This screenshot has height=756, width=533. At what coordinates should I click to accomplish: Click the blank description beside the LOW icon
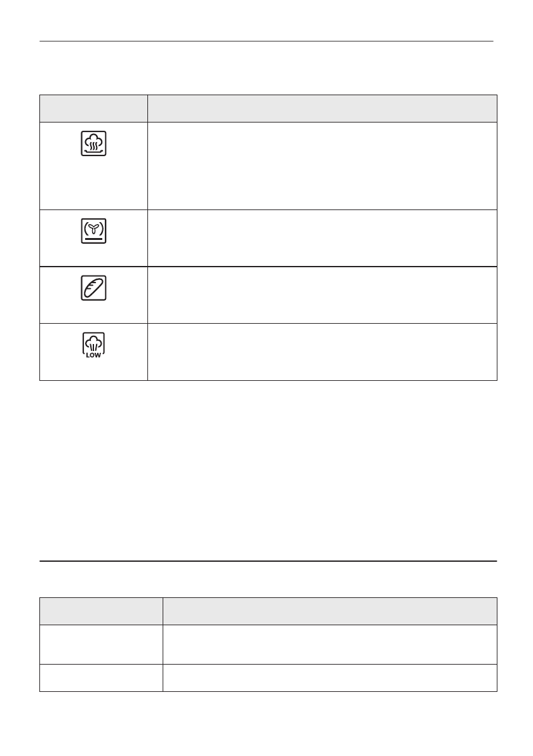[322, 352]
